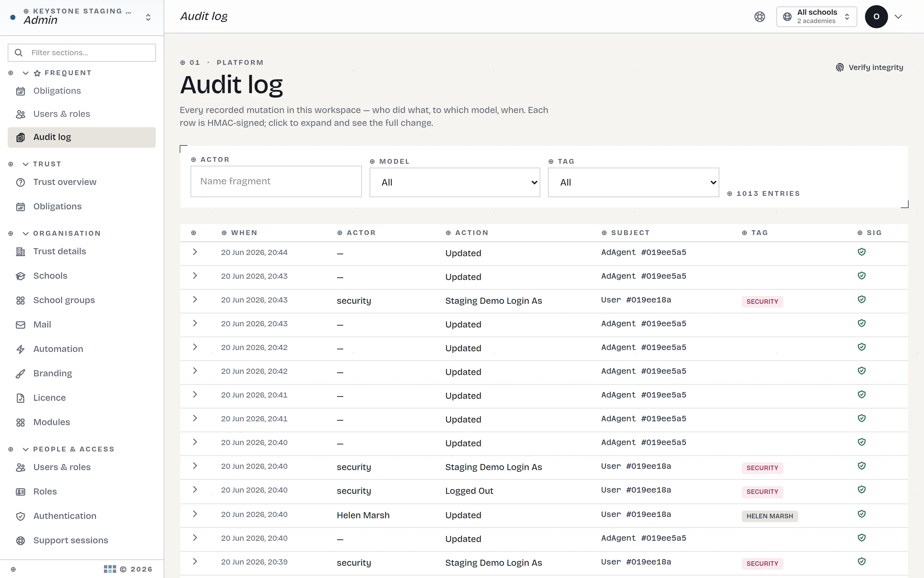Click the timestamp '20 Jun 2026, 20:39'

(x=254, y=562)
